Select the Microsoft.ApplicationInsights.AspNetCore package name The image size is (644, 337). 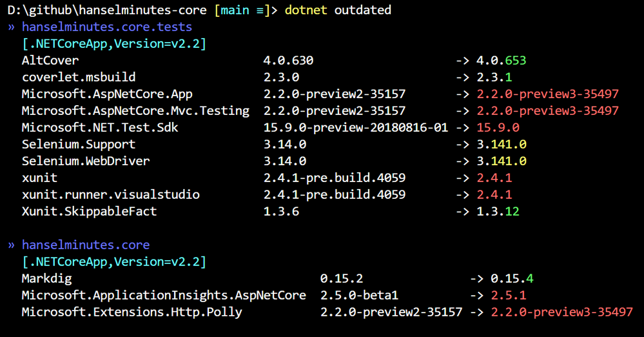coord(164,296)
